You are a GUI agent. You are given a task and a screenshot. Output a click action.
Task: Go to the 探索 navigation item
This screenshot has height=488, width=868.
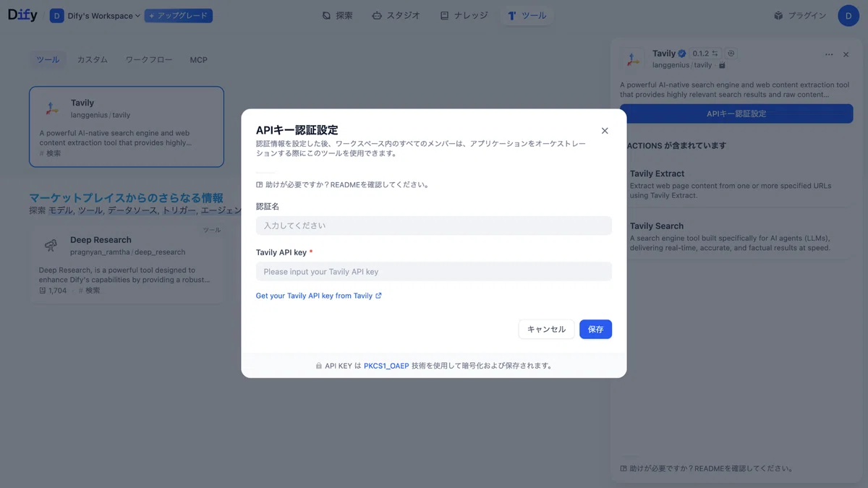point(338,15)
